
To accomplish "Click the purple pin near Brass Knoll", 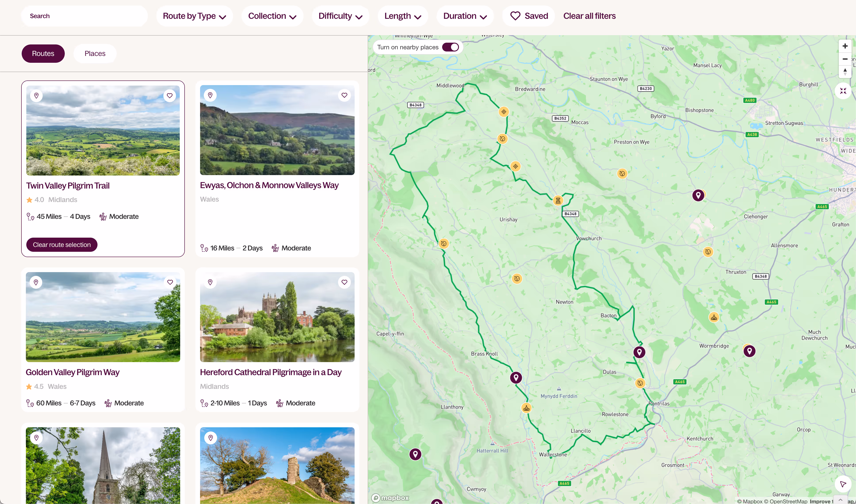I will point(516,377).
